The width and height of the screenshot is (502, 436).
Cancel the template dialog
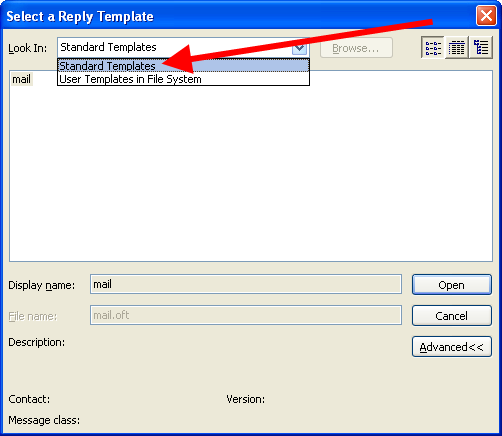tap(452, 316)
